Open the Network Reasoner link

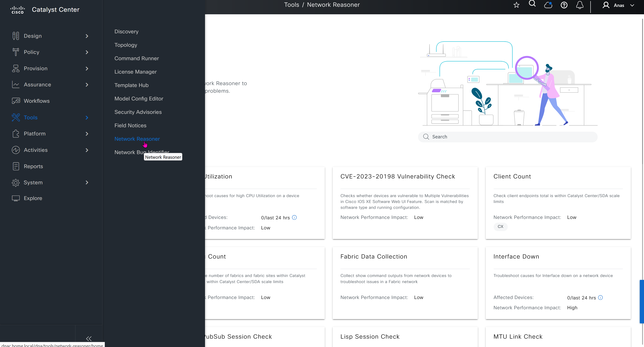pos(137,139)
